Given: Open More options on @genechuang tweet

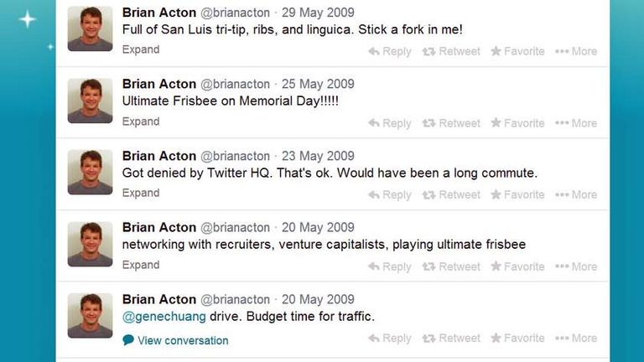Looking at the screenshot, I should point(576,339).
